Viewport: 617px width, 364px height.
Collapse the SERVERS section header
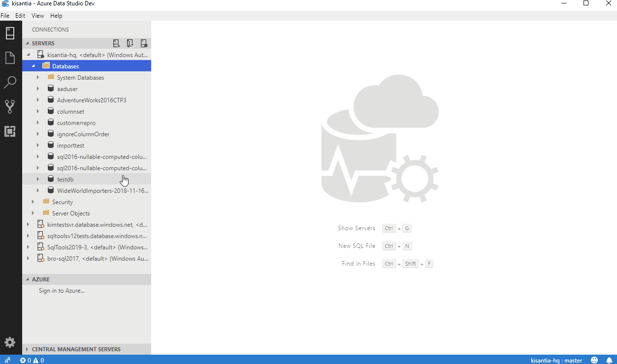28,43
